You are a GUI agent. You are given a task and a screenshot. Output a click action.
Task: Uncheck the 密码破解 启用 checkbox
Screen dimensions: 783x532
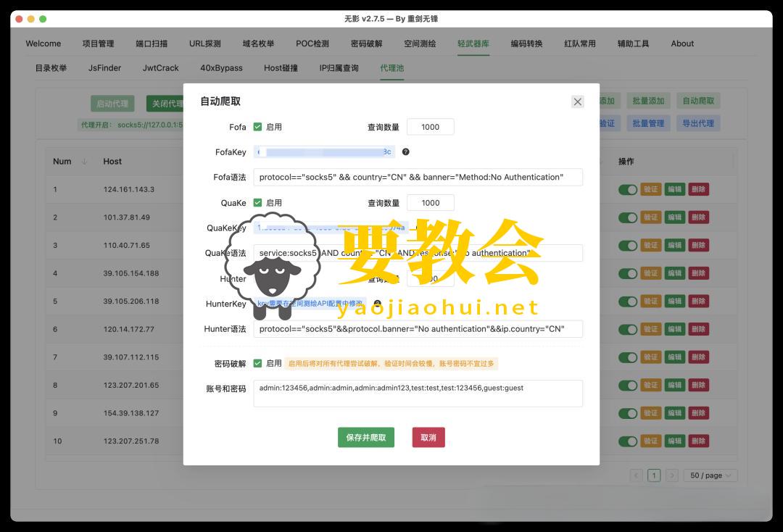tap(257, 363)
